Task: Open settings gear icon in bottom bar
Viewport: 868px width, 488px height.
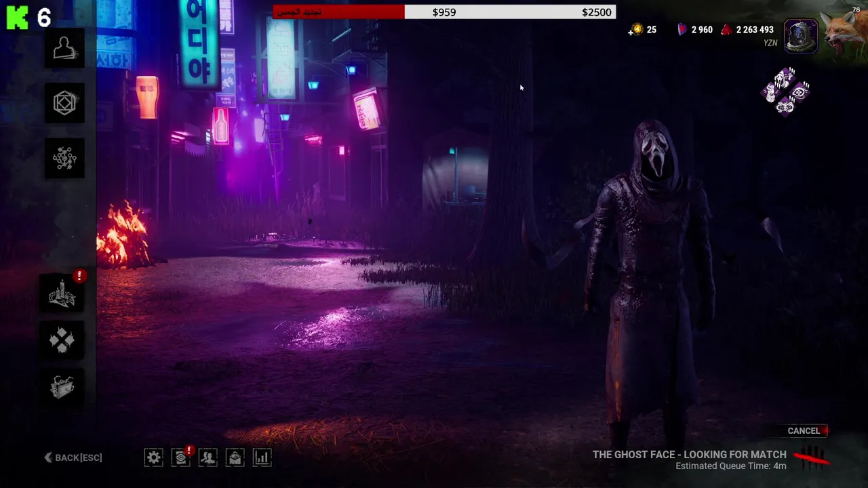Action: point(154,457)
